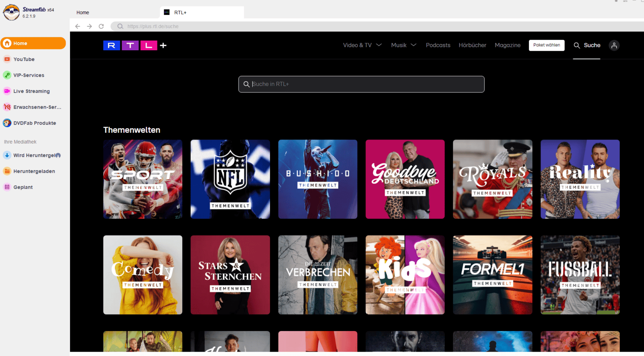The width and height of the screenshot is (644, 356).
Task: Click the StreamFab sloth logo icon
Action: pyautogui.click(x=11, y=12)
